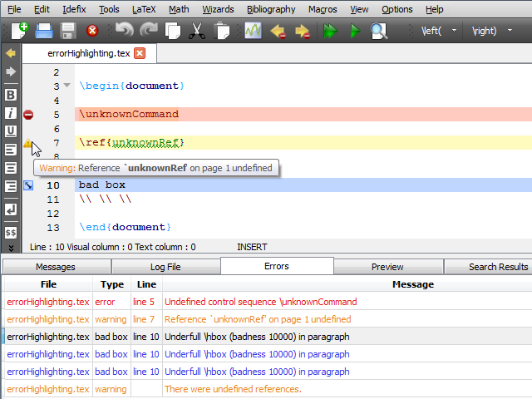Switch to the Preview tab

pos(387,267)
